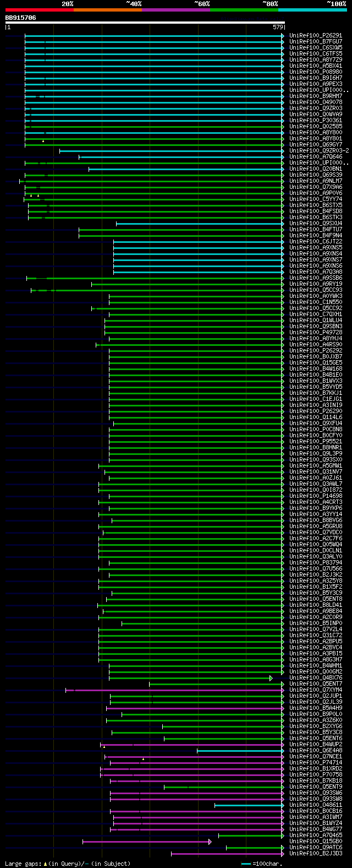Select the UniRef100_Q2OBN1 label

pos(316,169)
